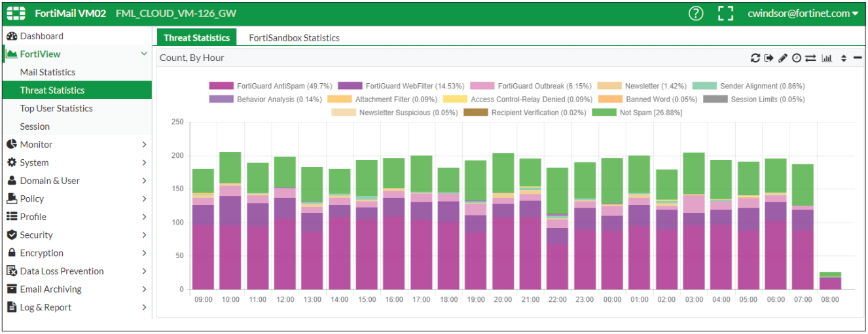Toggle FortiGuard Outbreak legend series
The image size is (868, 334).
(x=530, y=86)
